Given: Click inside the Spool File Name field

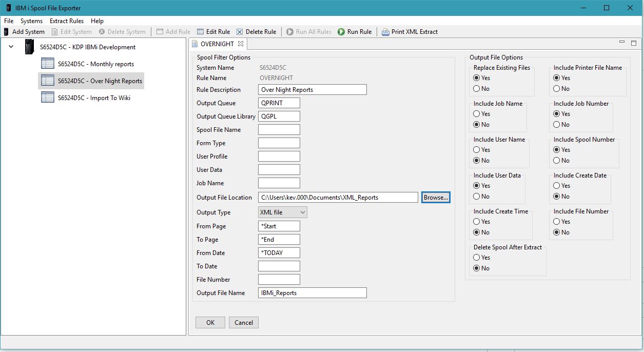Looking at the screenshot, I should (279, 129).
